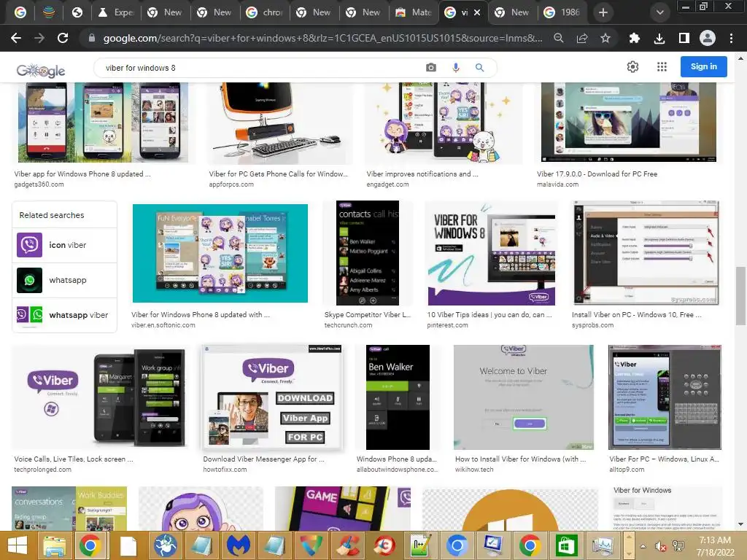747x560 pixels.
Task: Open the appforpcs.com Viber for PC thumbnail
Action: tap(280, 122)
